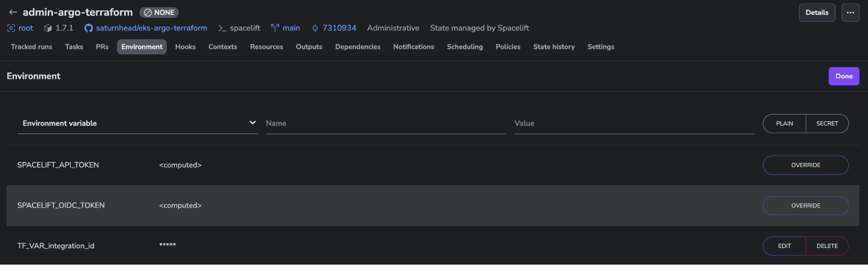Select the SECRET variable type
Image resolution: width=868 pixels, height=265 pixels.
(827, 123)
